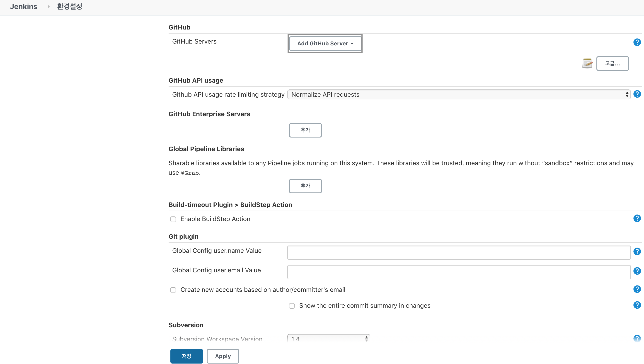Open Subversion Workspace Version dropdown
The width and height of the screenshot is (644, 364).
pos(329,339)
